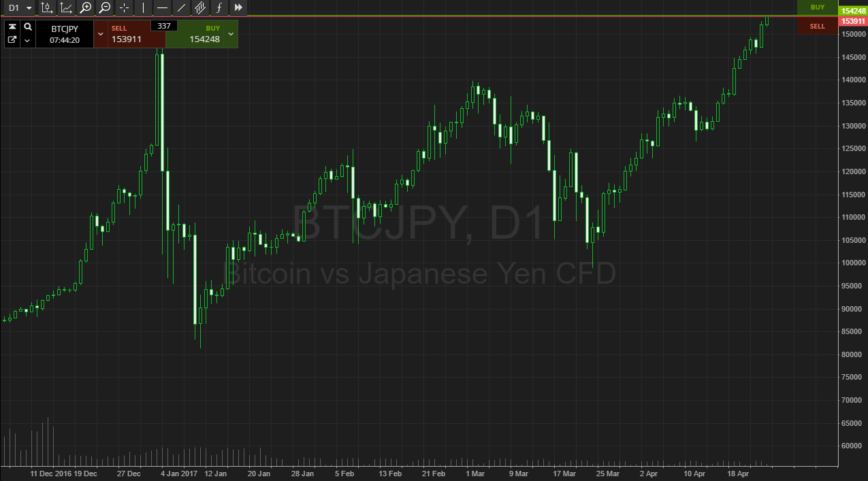Open the candlestick chart type tool
Image resolution: width=868 pixels, height=481 pixels.
(46, 7)
